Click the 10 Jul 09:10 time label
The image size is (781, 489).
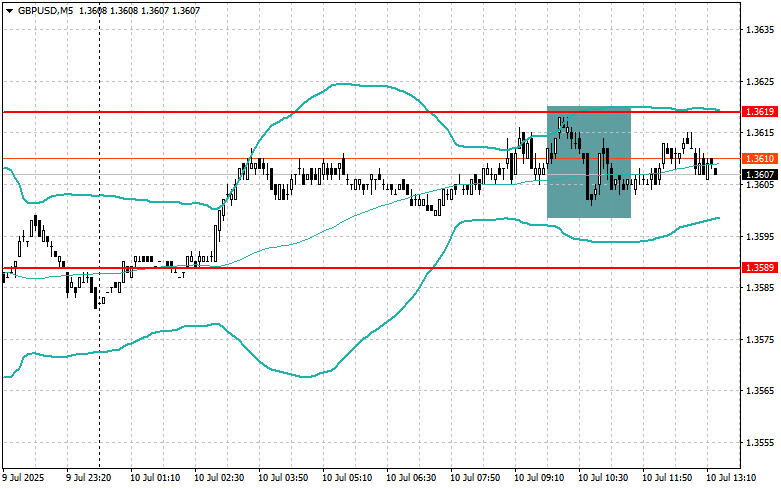[539, 478]
